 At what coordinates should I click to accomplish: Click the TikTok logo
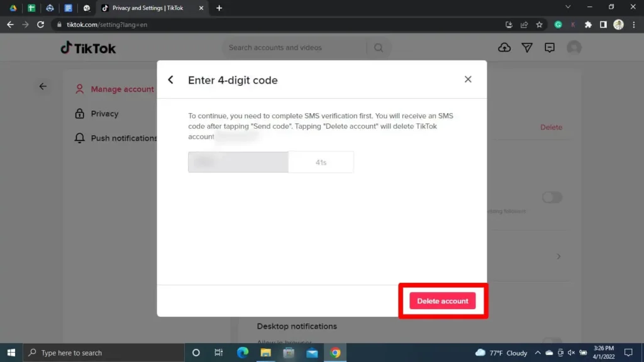point(88,48)
